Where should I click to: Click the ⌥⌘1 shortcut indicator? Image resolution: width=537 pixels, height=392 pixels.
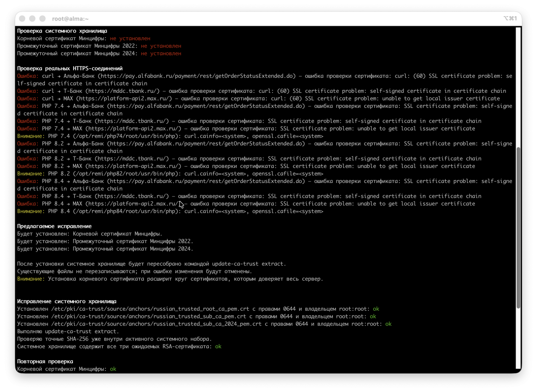tap(510, 18)
